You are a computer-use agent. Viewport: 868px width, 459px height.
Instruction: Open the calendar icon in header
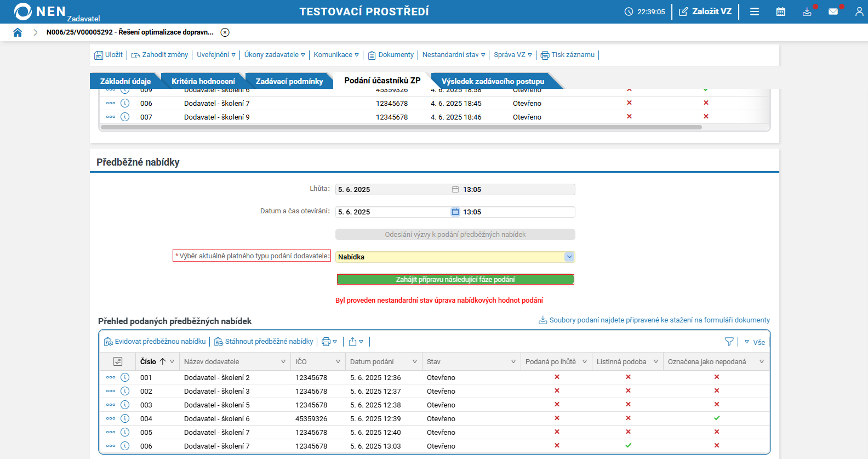[x=781, y=12]
